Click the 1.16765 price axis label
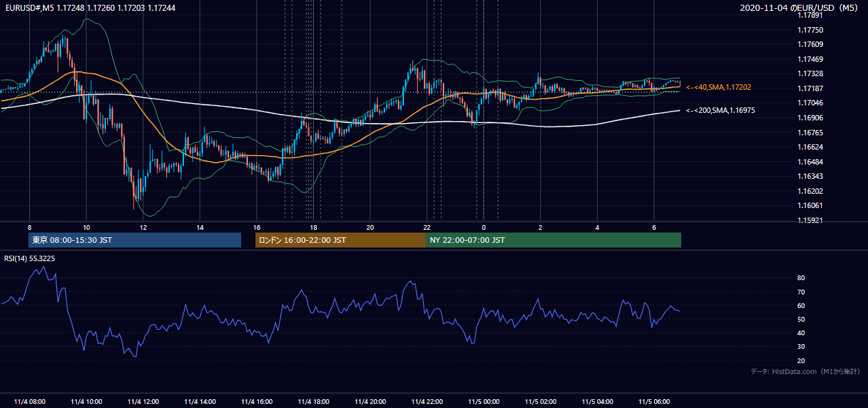The height and width of the screenshot is (408, 868). coord(811,133)
